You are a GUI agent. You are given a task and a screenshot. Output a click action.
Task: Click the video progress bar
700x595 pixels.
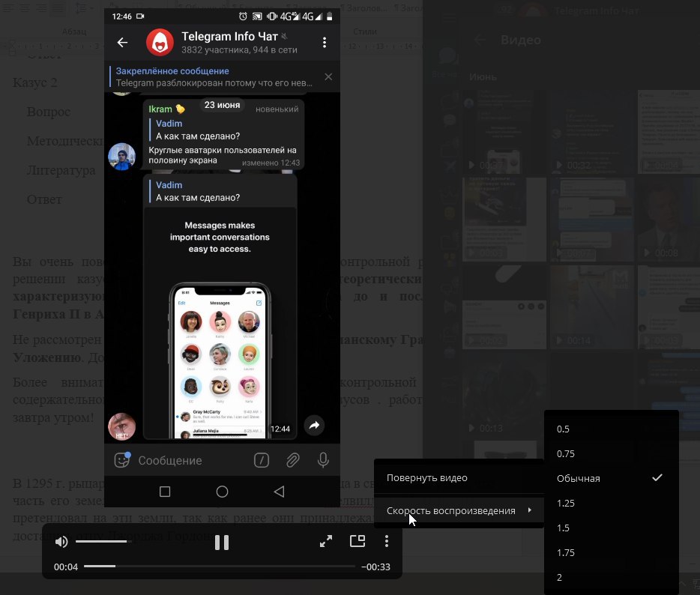[219, 566]
